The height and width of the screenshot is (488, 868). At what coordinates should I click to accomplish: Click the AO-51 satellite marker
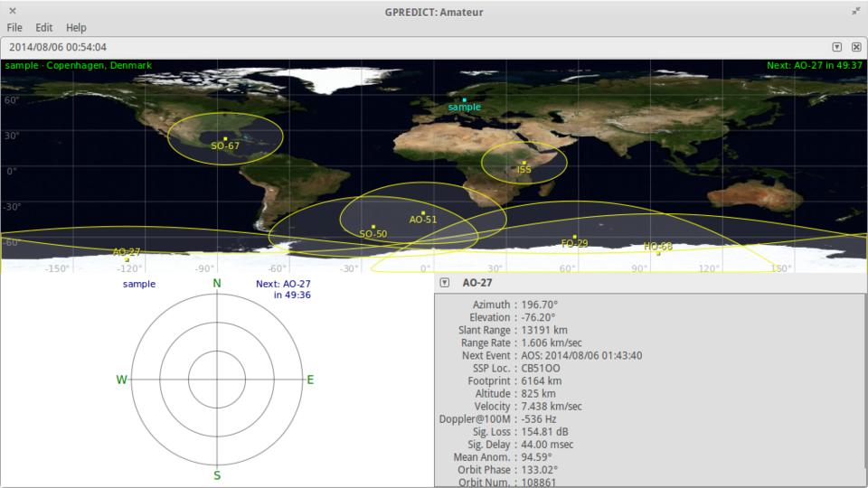pyautogui.click(x=423, y=213)
